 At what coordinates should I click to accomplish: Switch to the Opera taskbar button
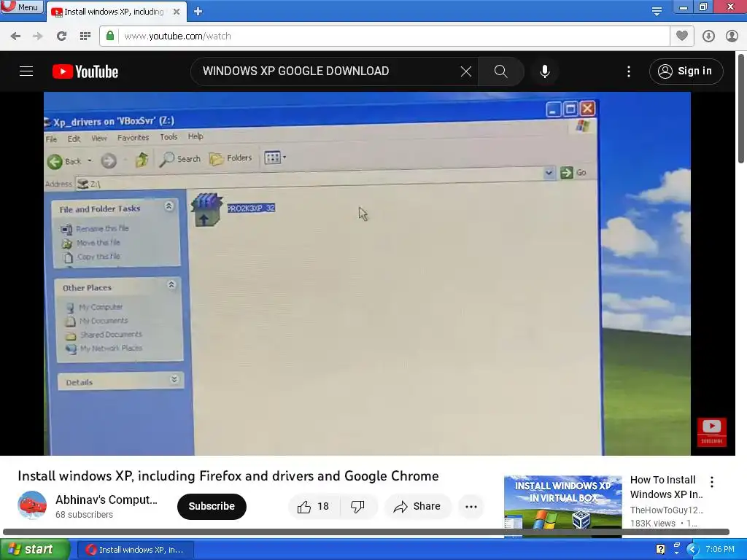[135, 550]
